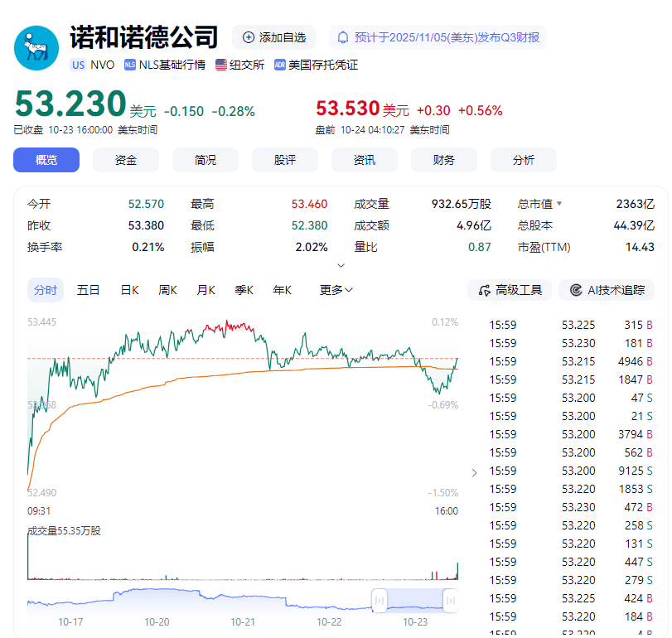This screenshot has width=672, height=638.
Task: Click the ADR badge icon
Action: [280, 65]
